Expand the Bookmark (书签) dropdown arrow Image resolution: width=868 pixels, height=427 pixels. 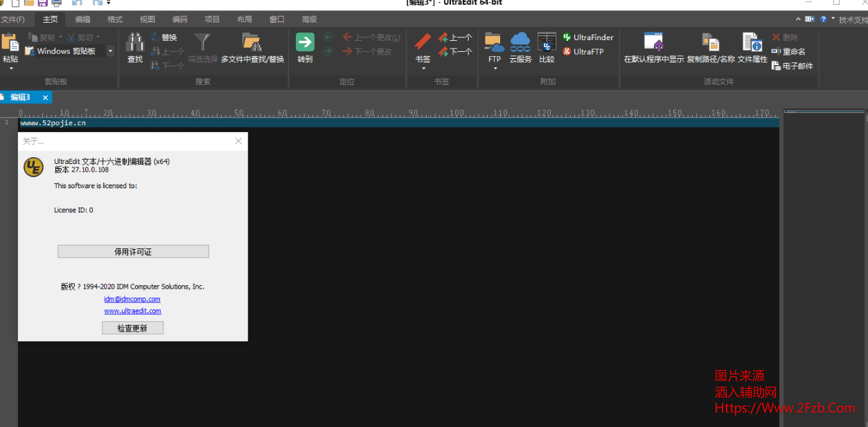(x=423, y=69)
